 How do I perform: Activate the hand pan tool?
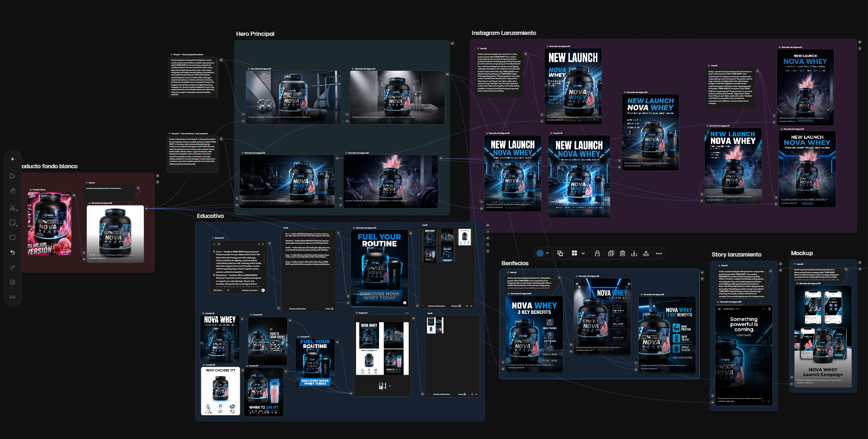click(12, 191)
